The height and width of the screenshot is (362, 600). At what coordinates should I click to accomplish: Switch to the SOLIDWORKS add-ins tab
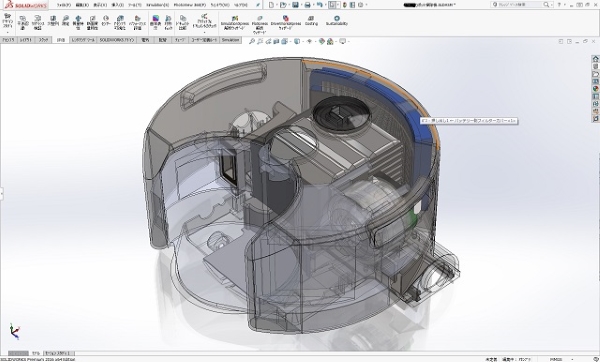[x=117, y=40]
